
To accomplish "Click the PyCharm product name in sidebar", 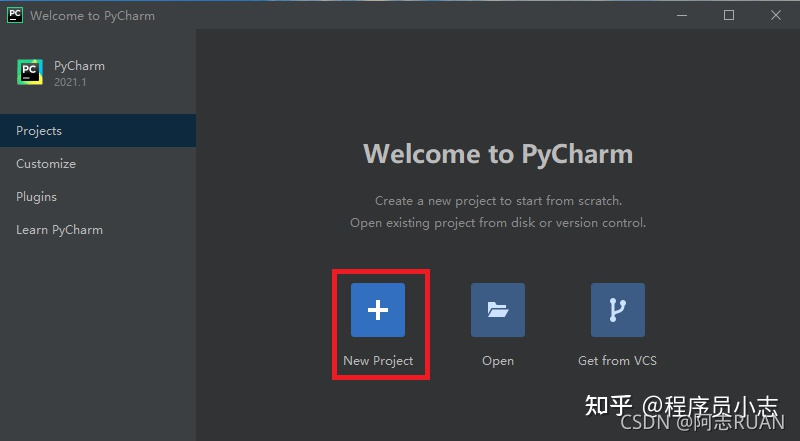I will coord(80,66).
